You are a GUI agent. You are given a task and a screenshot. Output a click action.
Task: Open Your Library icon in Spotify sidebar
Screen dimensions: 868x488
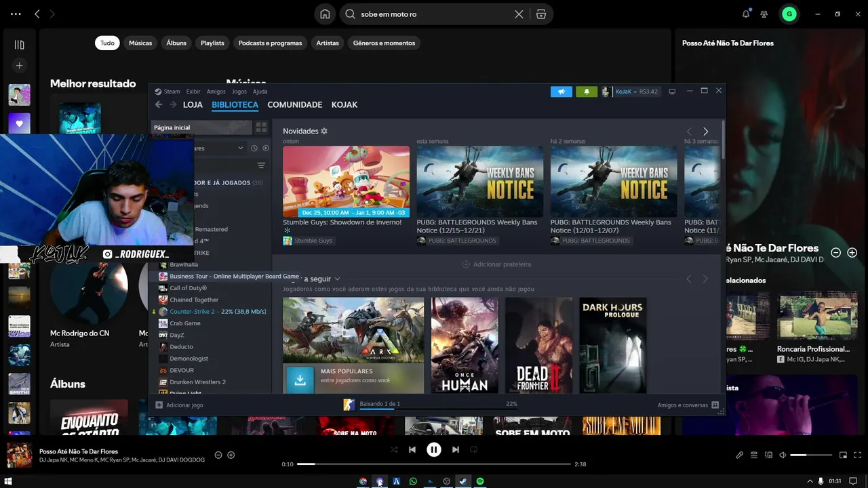point(19,45)
